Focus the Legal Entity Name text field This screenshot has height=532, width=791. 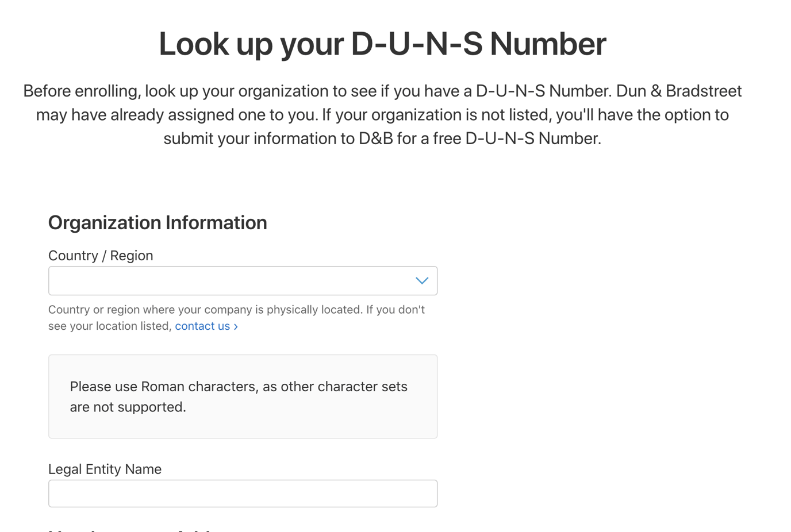pos(243,494)
